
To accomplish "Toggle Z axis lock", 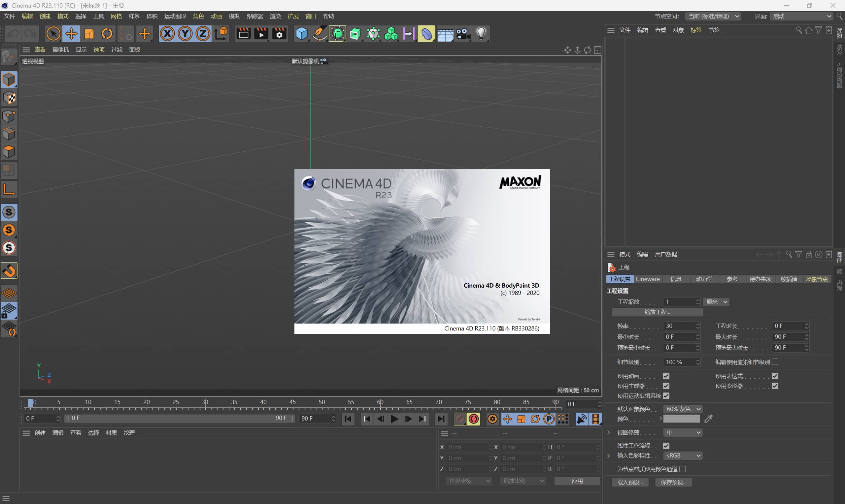I will tap(203, 34).
